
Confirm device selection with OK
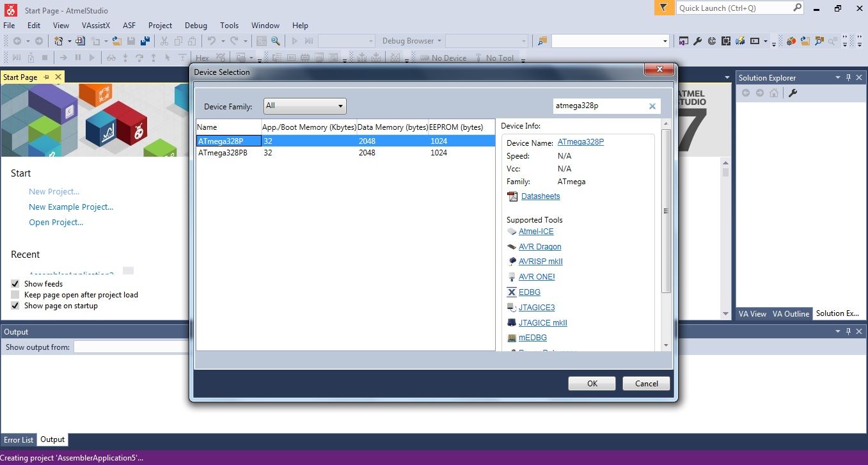point(591,383)
